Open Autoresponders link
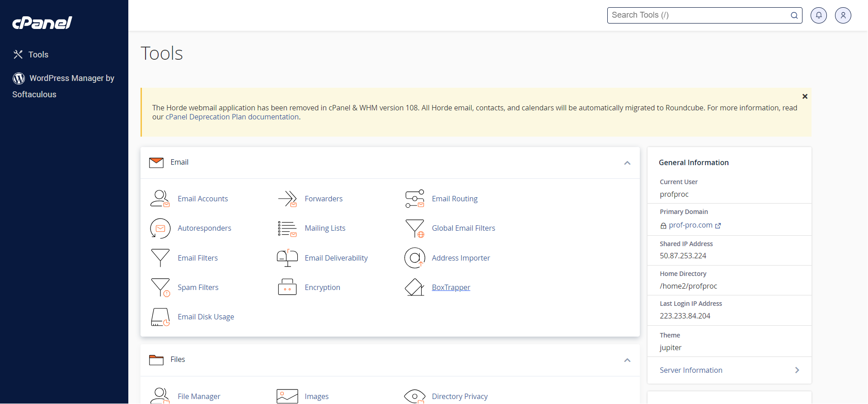This screenshot has height=404, width=868. tap(204, 228)
